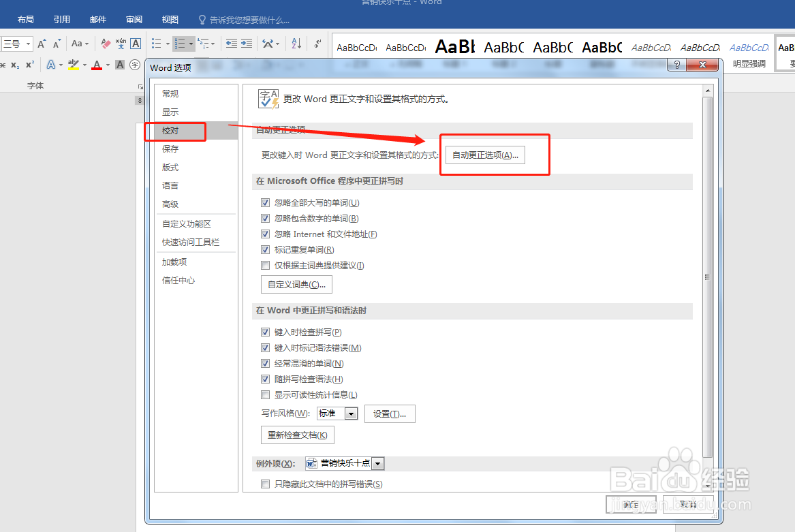Enable 显示可读性统计信息 checkbox
Screen dimensions: 795x532
[265, 394]
